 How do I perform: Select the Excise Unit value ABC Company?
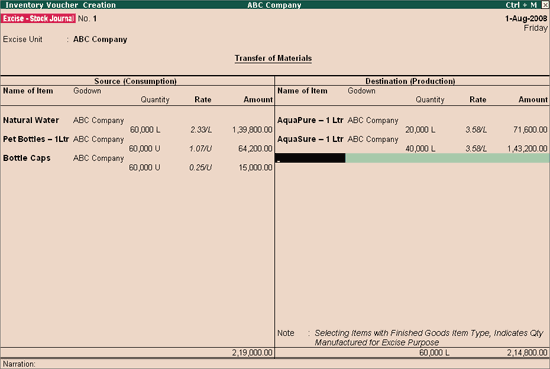click(100, 39)
